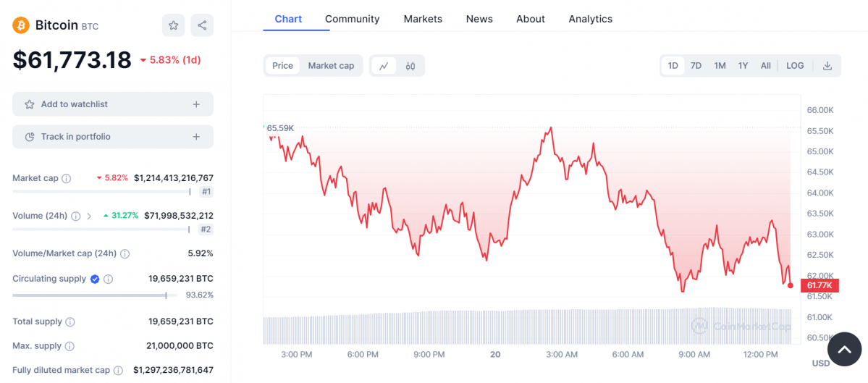Click the share icon next to Bitcoin
The height and width of the screenshot is (383, 868).
[202, 25]
